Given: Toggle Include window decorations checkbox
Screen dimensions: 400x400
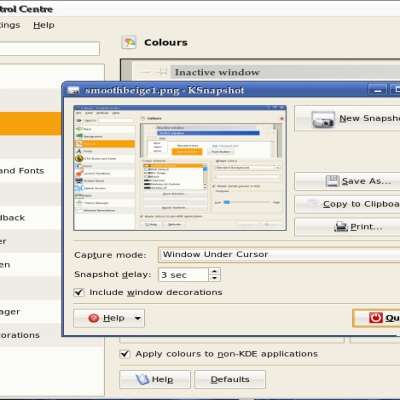Looking at the screenshot, I should coord(79,292).
